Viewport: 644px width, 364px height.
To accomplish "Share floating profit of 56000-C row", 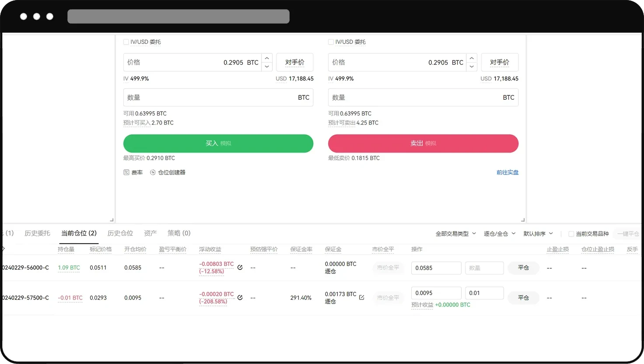I will click(x=240, y=267).
